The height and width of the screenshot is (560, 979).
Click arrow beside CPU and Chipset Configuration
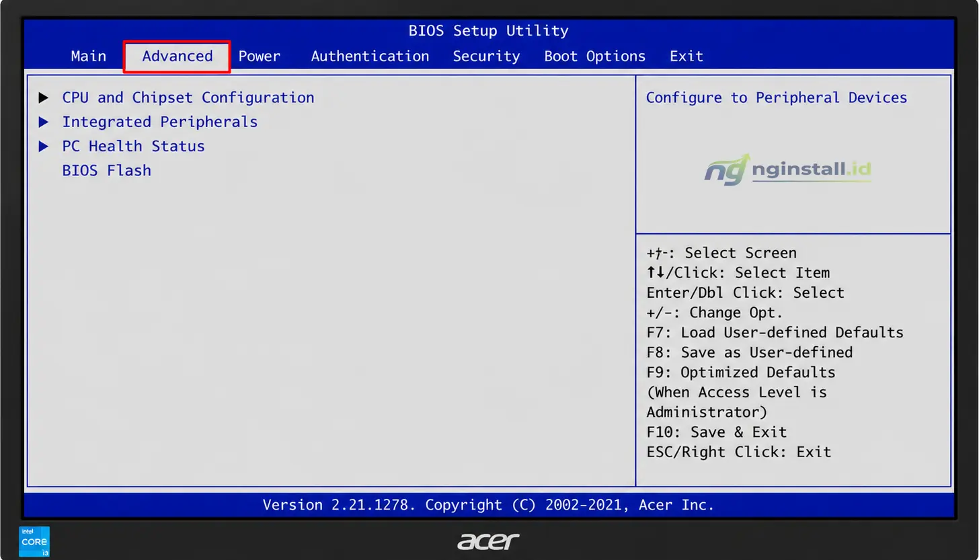[44, 97]
